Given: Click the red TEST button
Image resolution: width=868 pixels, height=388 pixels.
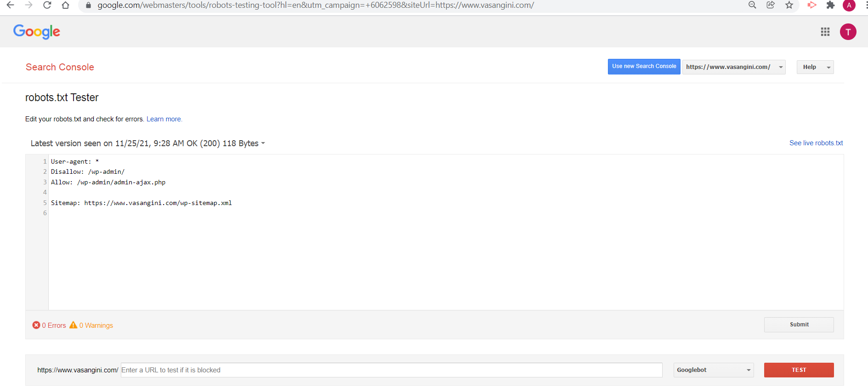Looking at the screenshot, I should point(799,370).
